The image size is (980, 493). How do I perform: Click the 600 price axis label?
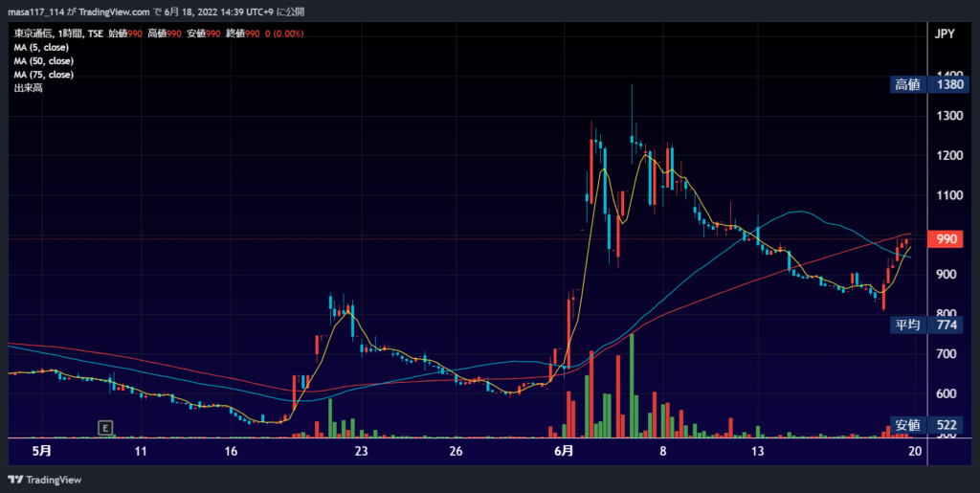[948, 393]
